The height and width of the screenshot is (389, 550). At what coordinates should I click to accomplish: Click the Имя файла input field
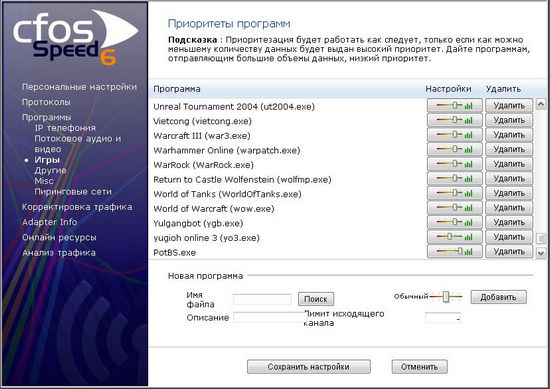click(262, 299)
